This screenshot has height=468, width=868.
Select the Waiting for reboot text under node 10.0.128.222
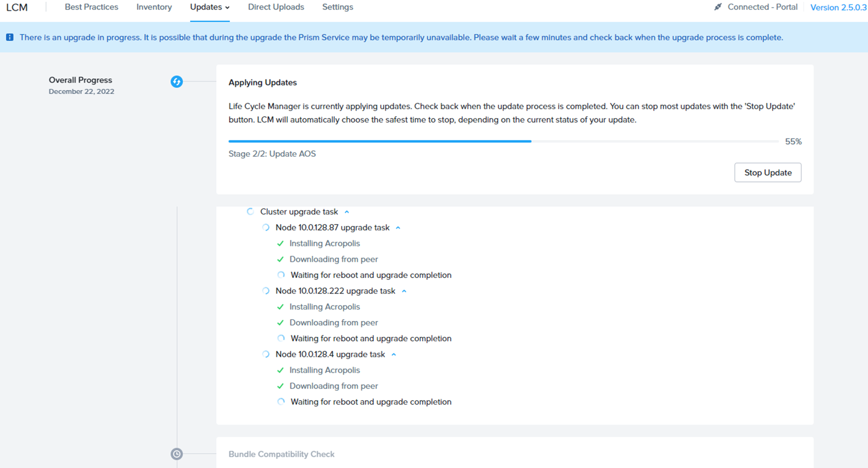[x=371, y=338]
